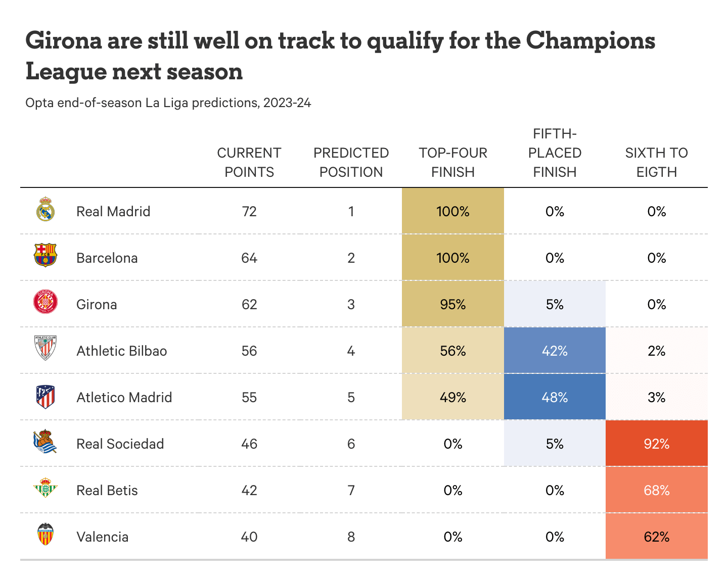Select the Top-Four Finish column header
728x579 pixels.
453,163
